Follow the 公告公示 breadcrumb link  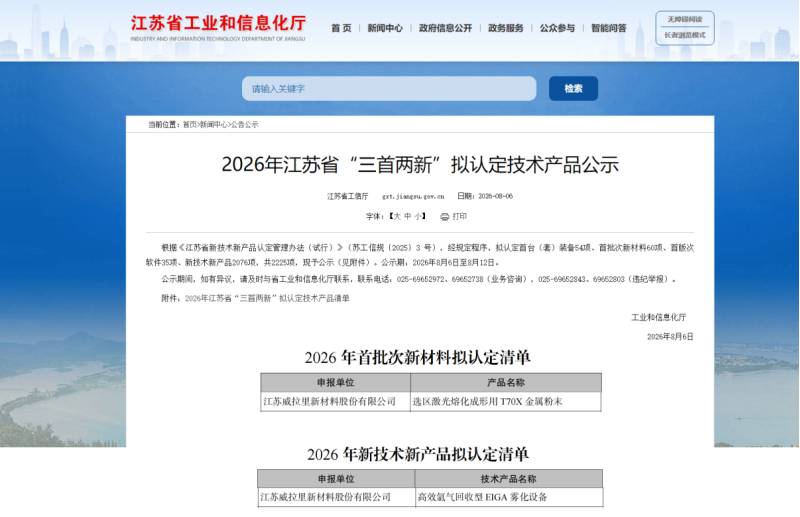pyautogui.click(x=244, y=125)
